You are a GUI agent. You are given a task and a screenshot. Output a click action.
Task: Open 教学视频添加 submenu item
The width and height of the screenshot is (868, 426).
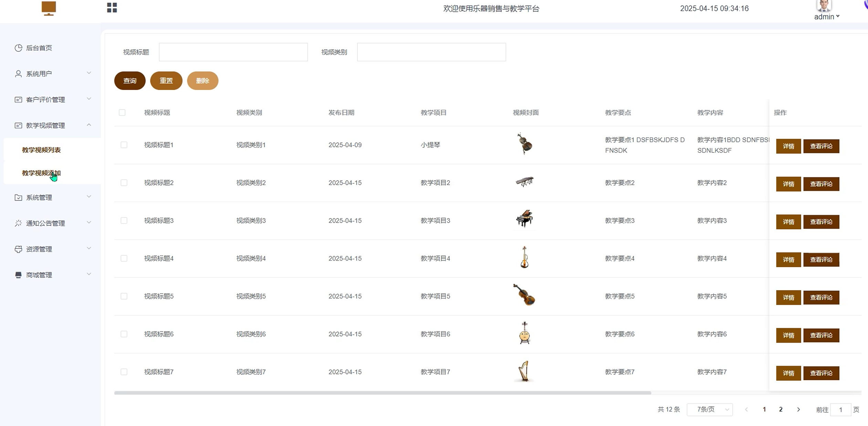[x=41, y=173]
